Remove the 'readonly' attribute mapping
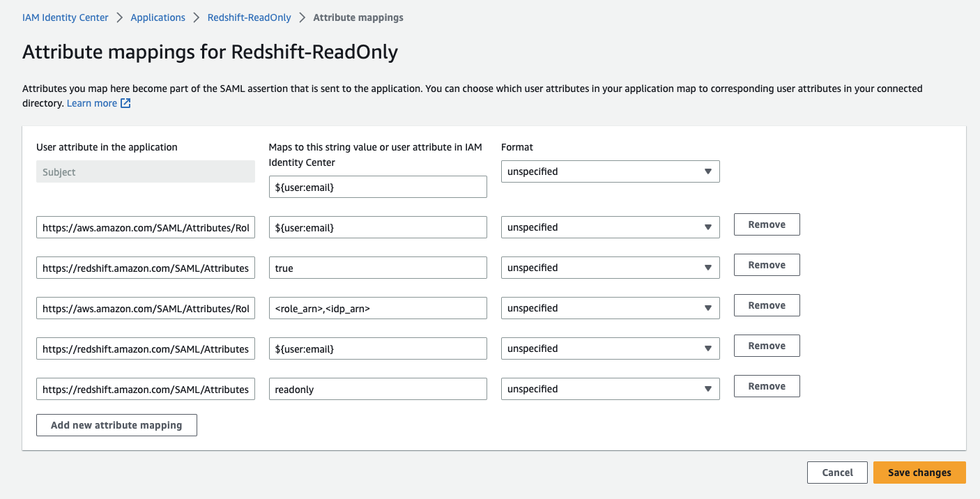Screen dimensions: 980x499 (767, 386)
